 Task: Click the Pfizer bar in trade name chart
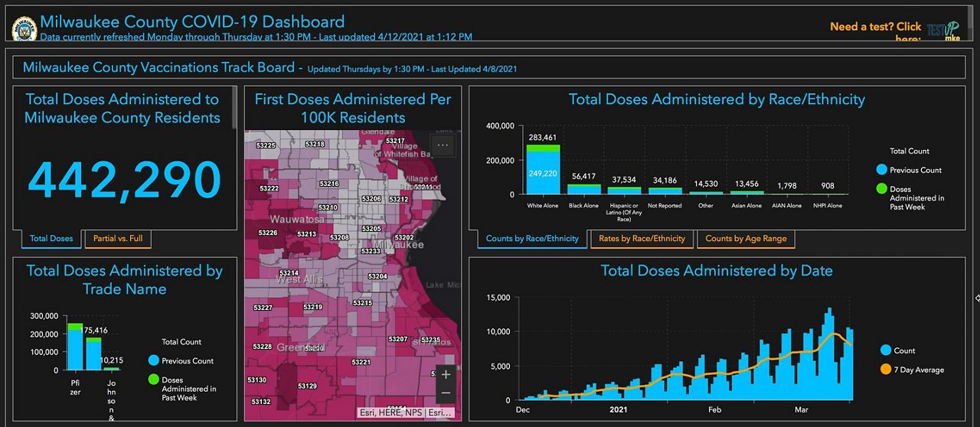(74, 347)
